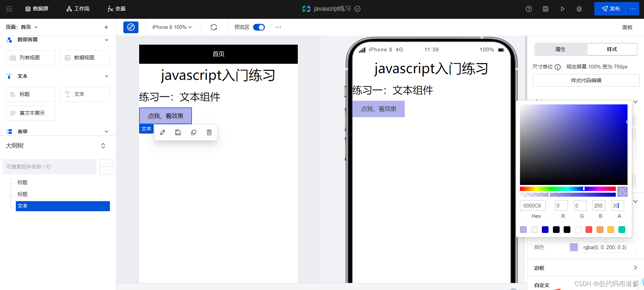644x290 pixels.
Task: Toggle the 预览区 preview switch
Action: pyautogui.click(x=259, y=27)
